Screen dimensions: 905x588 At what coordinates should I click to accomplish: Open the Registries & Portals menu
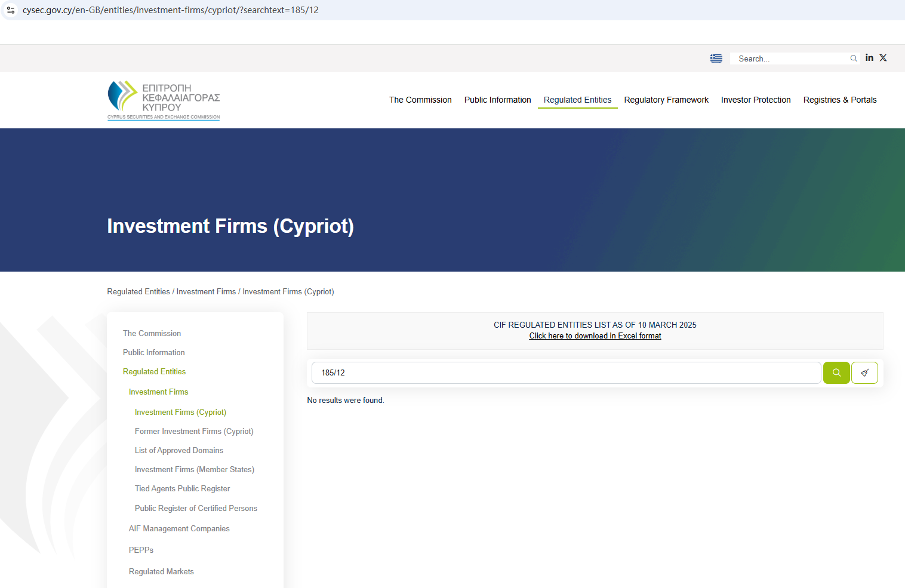click(x=839, y=100)
